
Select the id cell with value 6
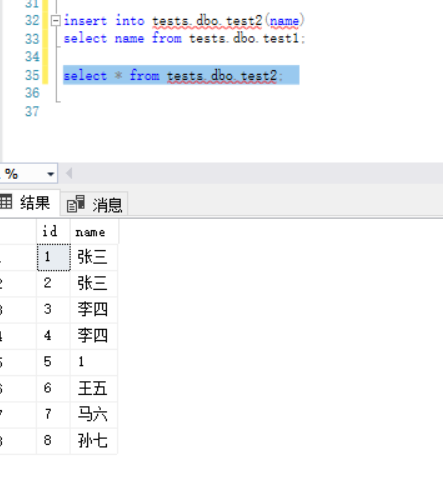pos(53,388)
